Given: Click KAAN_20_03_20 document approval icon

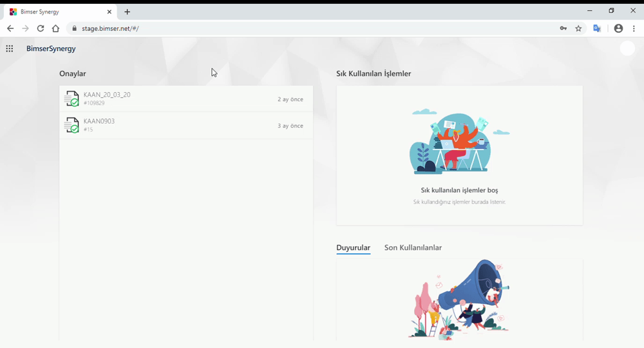Looking at the screenshot, I should click(71, 99).
